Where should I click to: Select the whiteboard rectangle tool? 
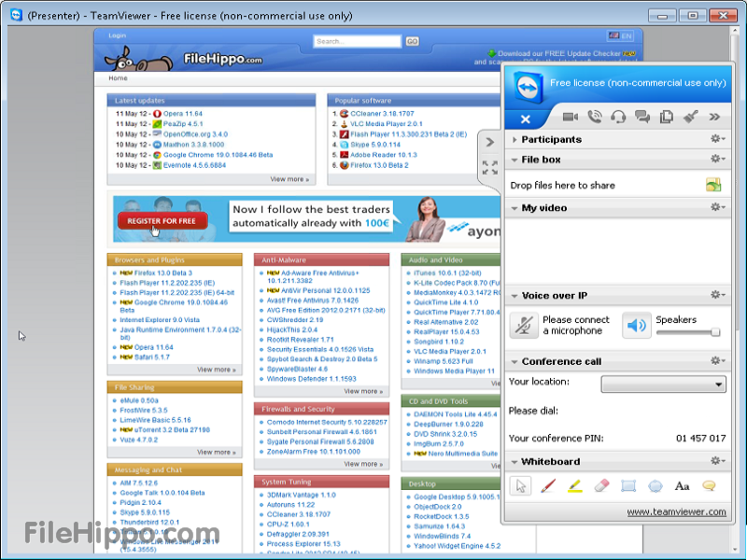click(x=628, y=486)
